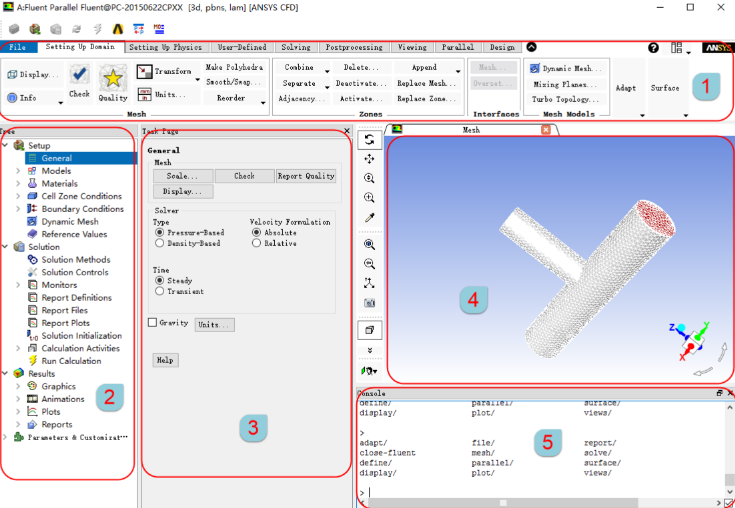Expand the Materials tree node
Screen dimensions: 735x508
18,184
